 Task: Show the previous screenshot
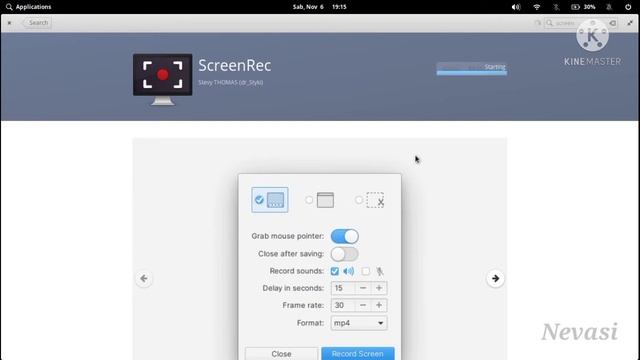[144, 278]
